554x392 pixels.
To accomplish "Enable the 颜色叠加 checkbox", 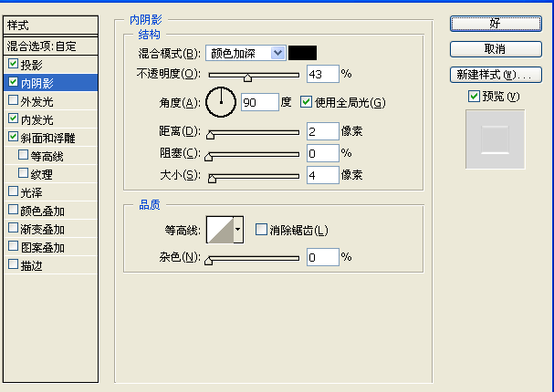I will coord(13,210).
